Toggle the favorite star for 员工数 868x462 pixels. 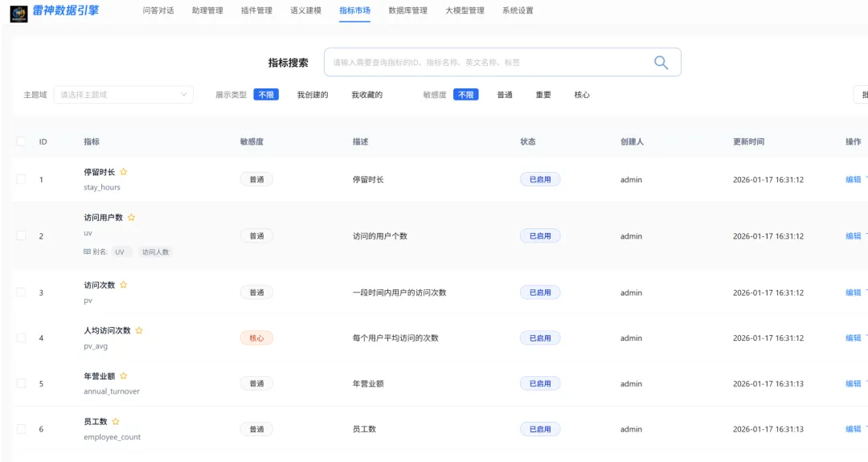coord(116,422)
